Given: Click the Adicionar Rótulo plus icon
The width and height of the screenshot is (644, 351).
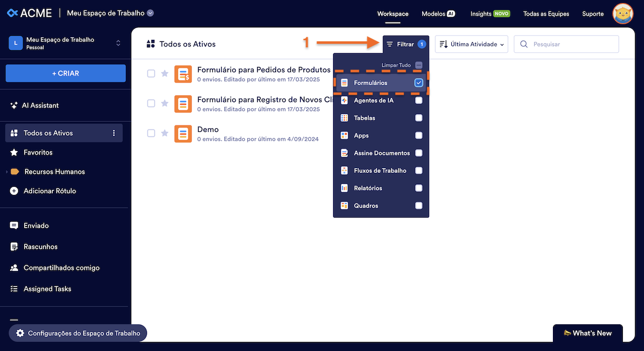Looking at the screenshot, I should pos(14,191).
